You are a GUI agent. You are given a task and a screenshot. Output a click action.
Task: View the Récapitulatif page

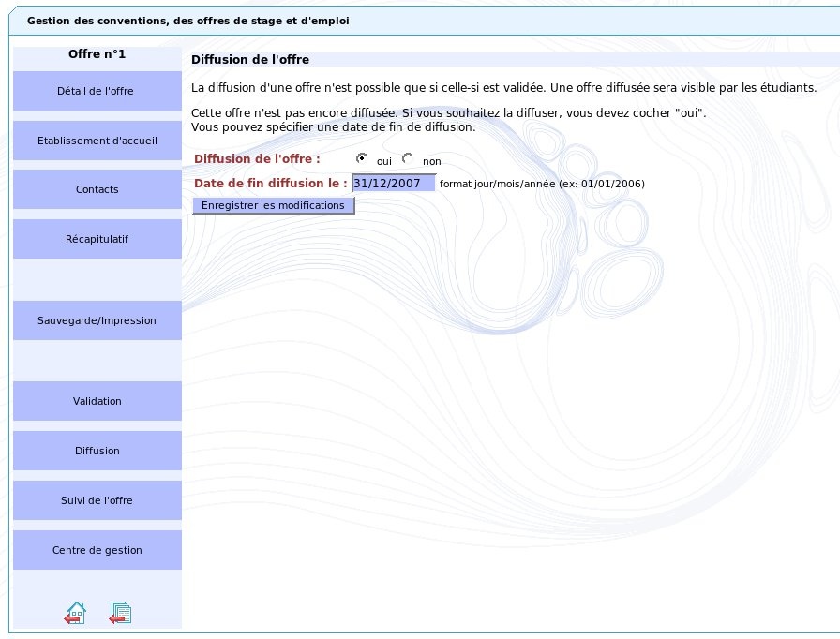coord(97,239)
